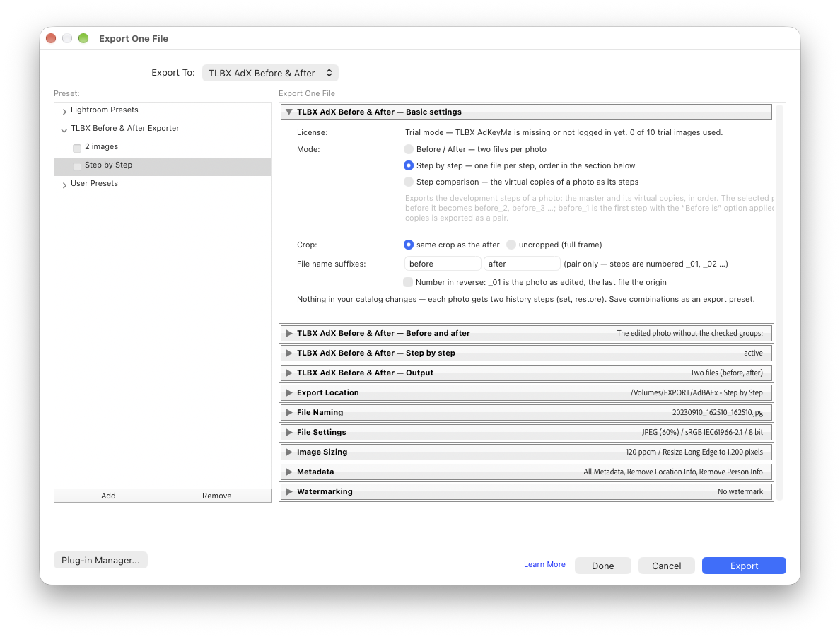840x637 pixels.
Task: Expand the Watermarking section
Action: [289, 492]
